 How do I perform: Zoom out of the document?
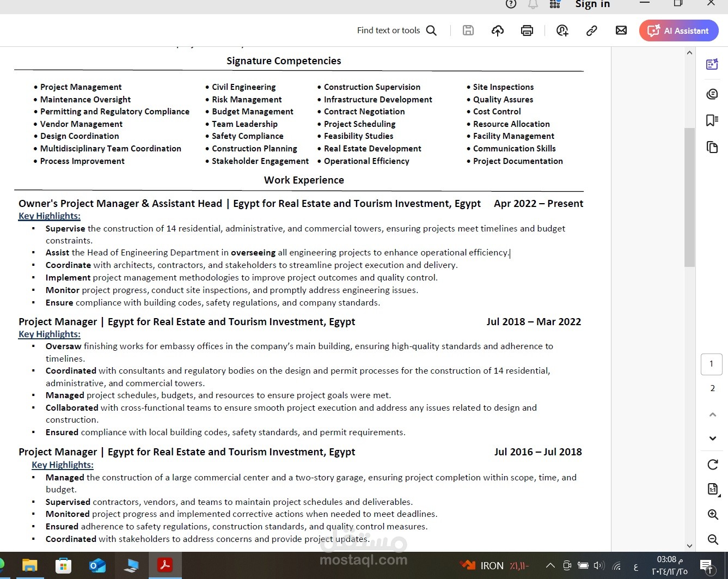[713, 539]
